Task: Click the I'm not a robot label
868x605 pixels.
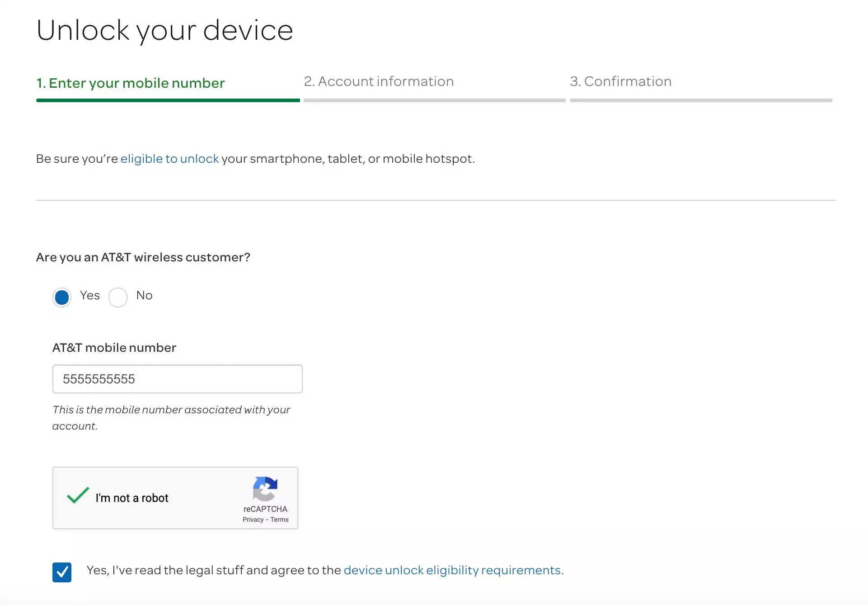Action: [x=132, y=498]
